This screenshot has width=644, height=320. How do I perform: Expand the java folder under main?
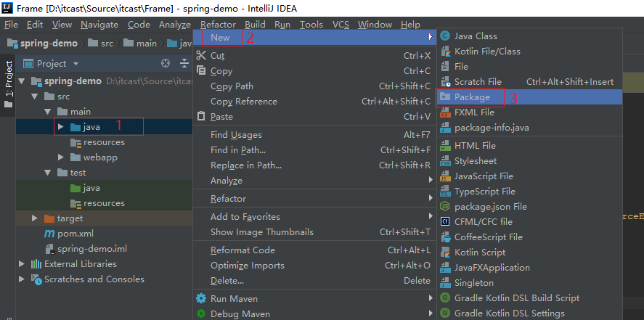click(61, 127)
